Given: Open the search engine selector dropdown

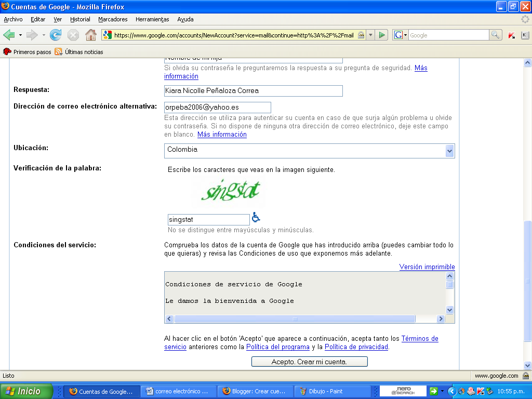Looking at the screenshot, I should click(x=401, y=35).
